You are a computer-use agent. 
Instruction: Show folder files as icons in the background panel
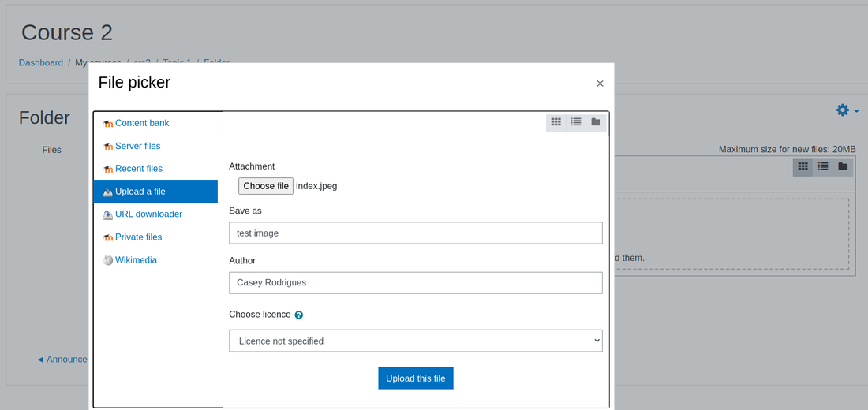803,166
